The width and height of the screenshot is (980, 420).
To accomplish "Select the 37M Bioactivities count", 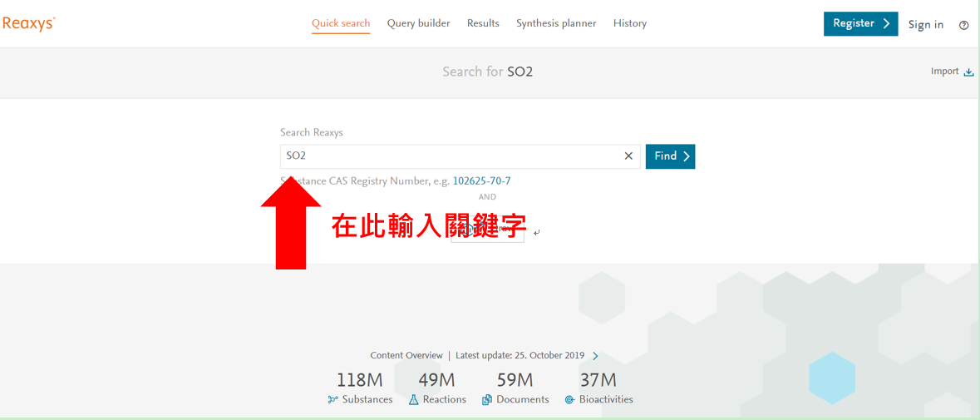I will (598, 380).
